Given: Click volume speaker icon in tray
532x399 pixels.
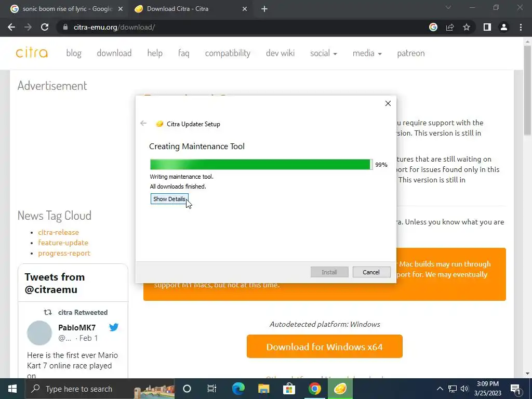Looking at the screenshot, I should point(464,389).
